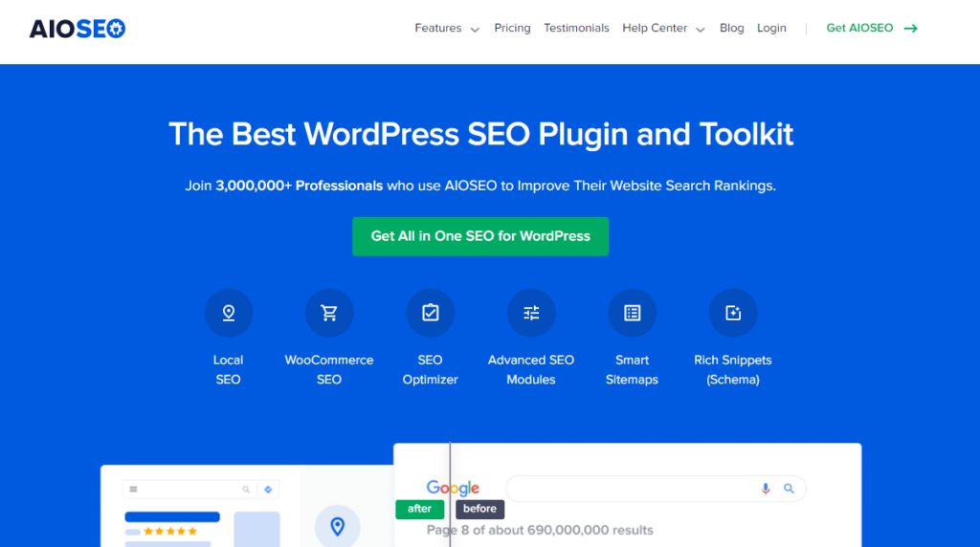This screenshot has width=980, height=547.
Task: Click the hamburger menu icon in preview card
Action: click(133, 490)
